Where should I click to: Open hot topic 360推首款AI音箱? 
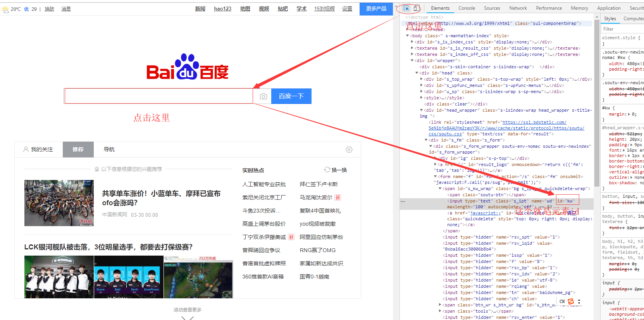[263, 277]
